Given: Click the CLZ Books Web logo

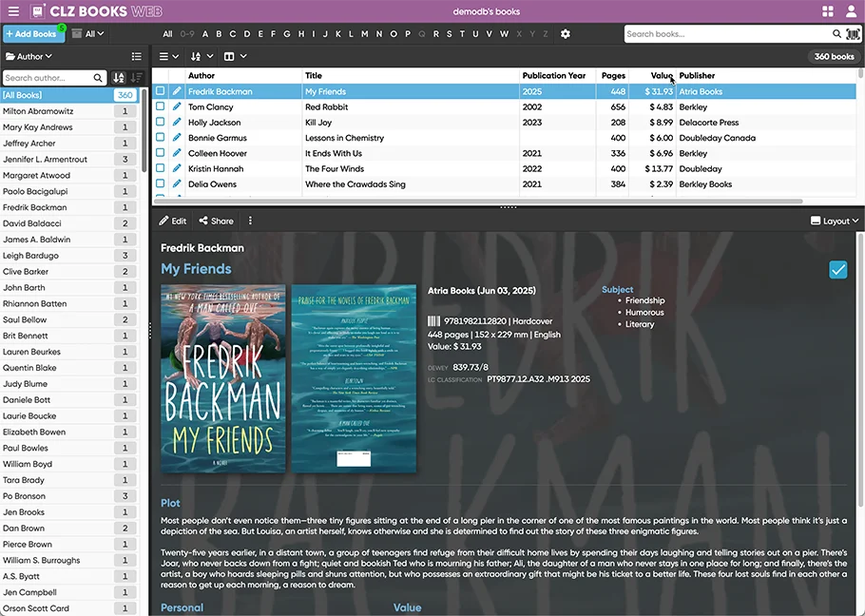Looking at the screenshot, I should [96, 11].
